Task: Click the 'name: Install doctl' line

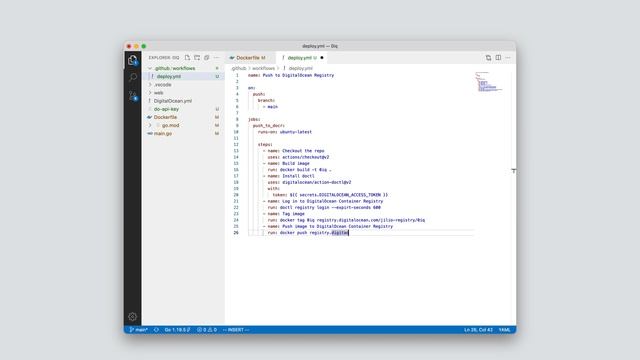Action: click(289, 176)
